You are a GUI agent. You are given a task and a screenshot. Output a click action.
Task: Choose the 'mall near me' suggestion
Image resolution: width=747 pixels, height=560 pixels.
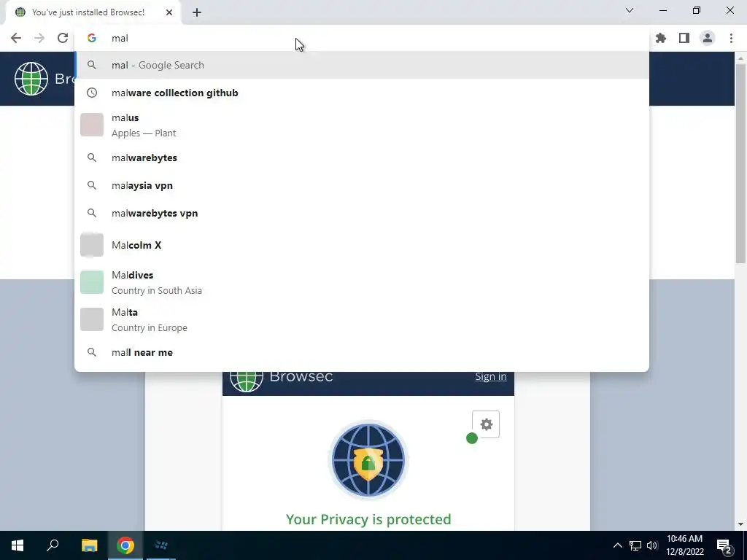(x=362, y=352)
